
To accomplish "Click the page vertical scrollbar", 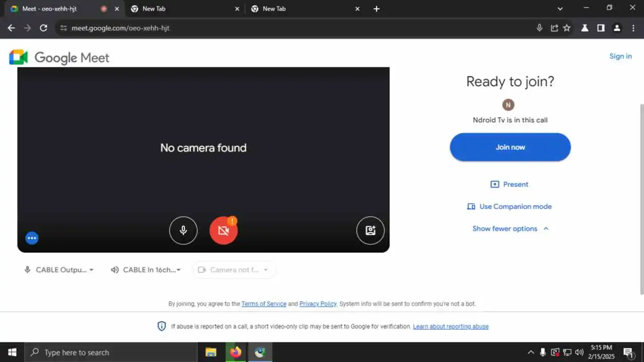I will (641, 199).
